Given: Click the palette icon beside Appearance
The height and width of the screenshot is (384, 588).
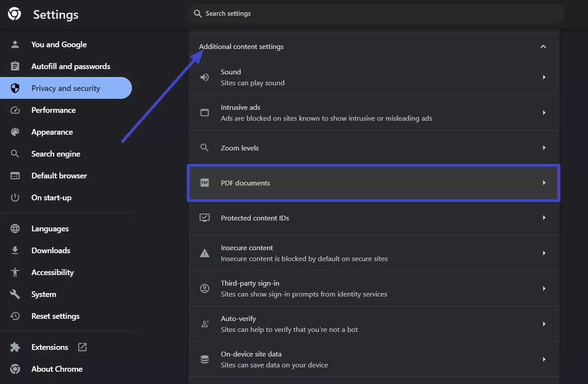Looking at the screenshot, I should (15, 132).
